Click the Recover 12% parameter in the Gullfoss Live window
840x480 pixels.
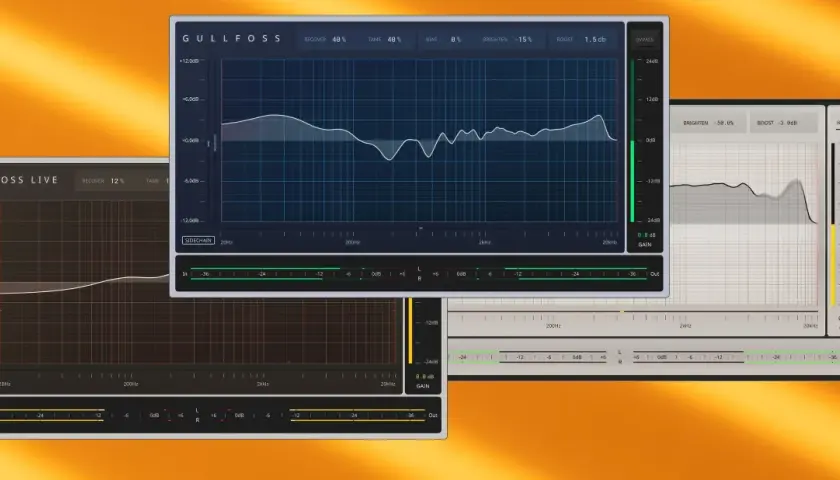103,181
